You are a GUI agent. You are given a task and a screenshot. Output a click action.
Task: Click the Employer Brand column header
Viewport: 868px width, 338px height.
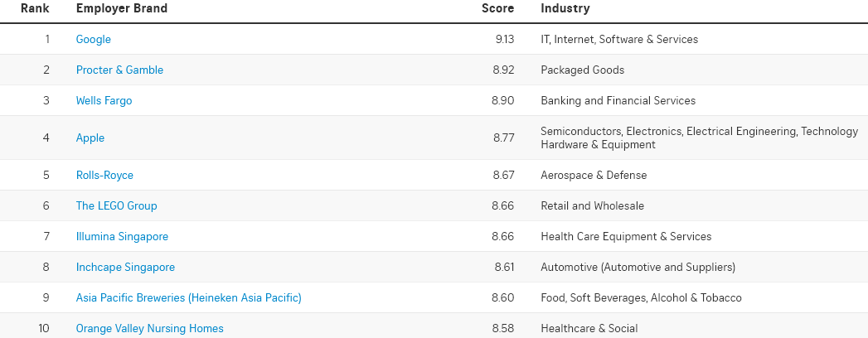tap(121, 8)
